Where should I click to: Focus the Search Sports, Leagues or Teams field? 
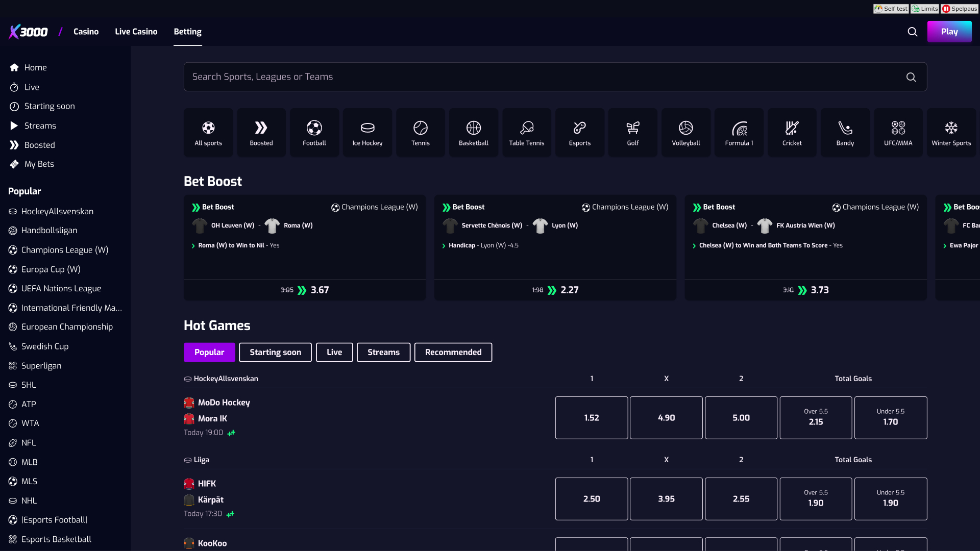(x=555, y=77)
